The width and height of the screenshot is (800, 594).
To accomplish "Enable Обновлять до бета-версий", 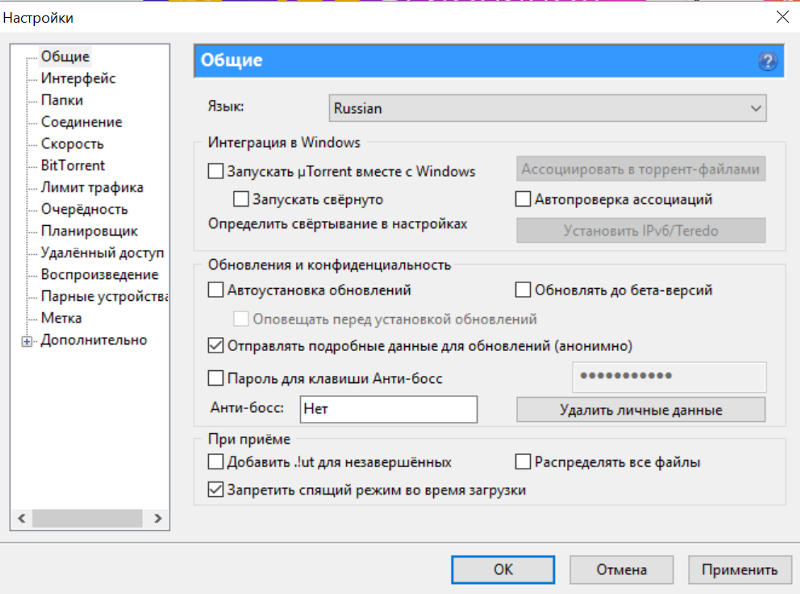I will [523, 289].
